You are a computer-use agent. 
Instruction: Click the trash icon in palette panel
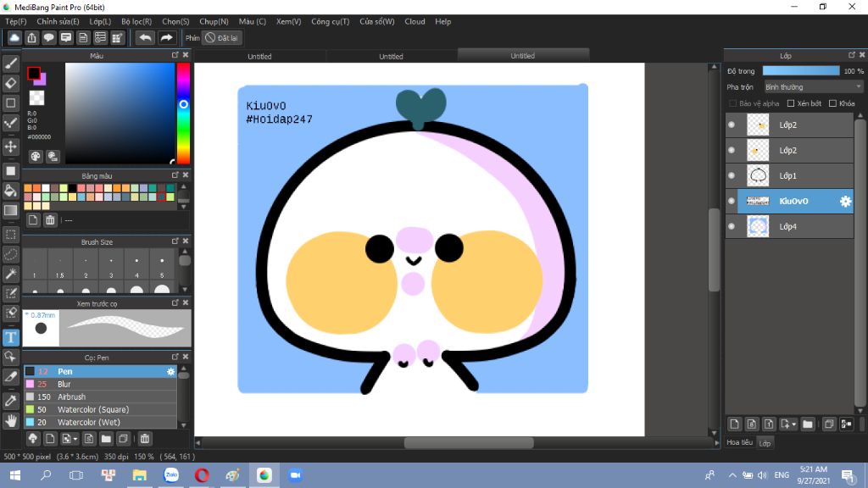50,220
